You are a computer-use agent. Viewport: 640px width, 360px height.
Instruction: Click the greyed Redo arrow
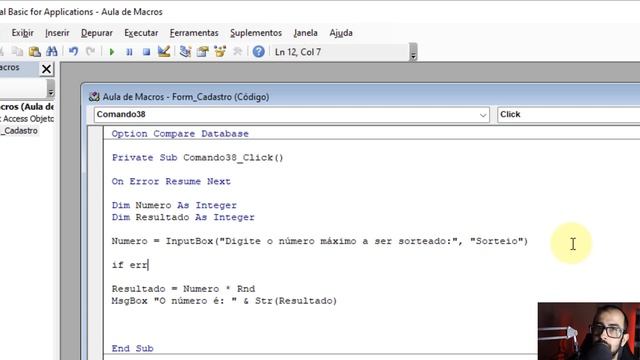coord(91,52)
